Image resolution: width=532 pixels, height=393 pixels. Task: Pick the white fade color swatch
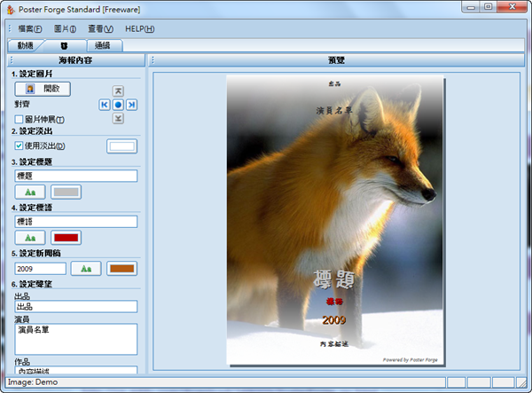pos(122,146)
